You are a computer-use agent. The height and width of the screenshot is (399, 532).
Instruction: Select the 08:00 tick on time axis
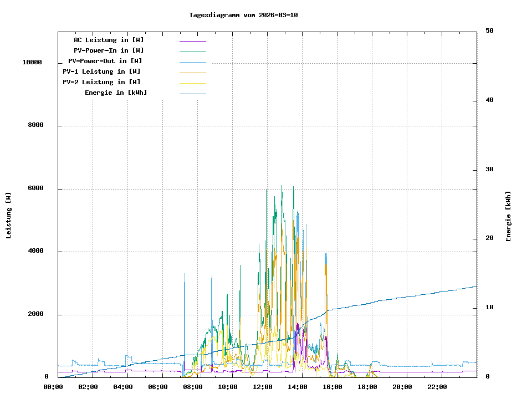(193, 387)
